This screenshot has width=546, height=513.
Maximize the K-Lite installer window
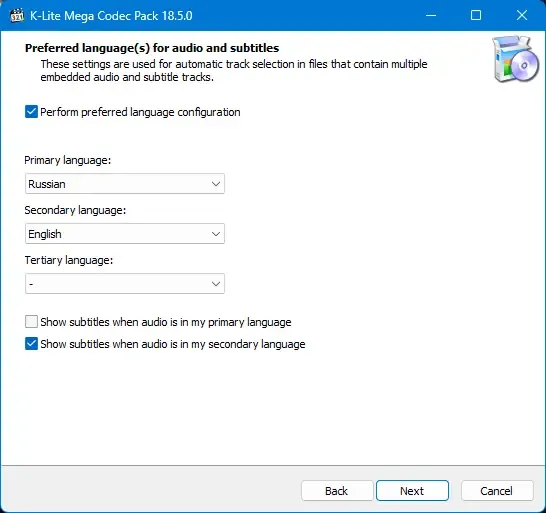476,15
